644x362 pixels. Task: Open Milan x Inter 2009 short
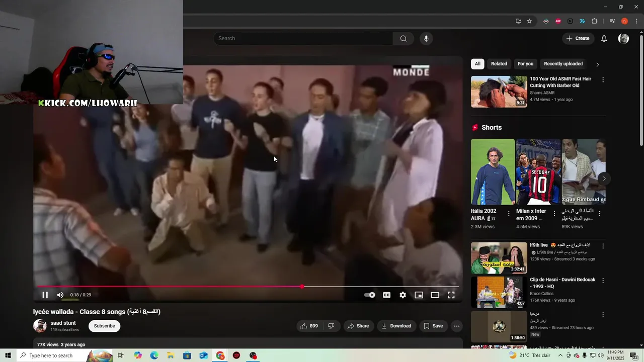(538, 172)
